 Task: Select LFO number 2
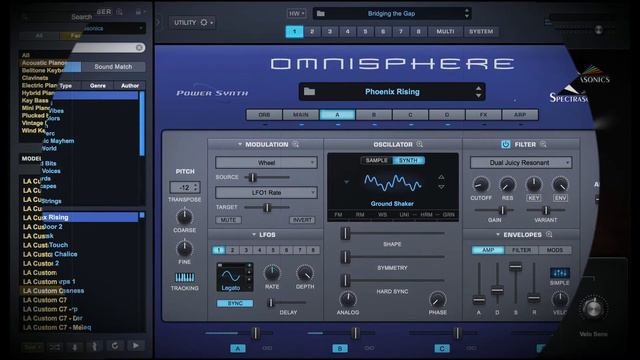click(x=232, y=250)
